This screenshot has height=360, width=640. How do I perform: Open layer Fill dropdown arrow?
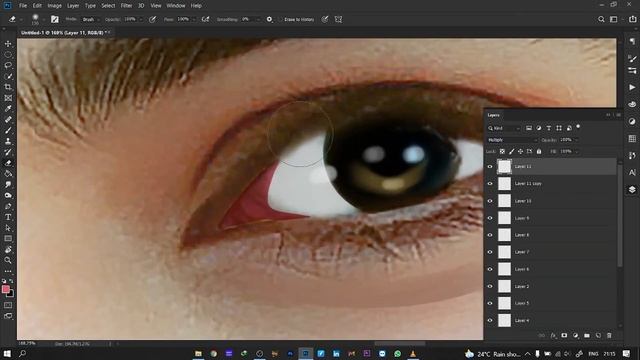pos(576,151)
